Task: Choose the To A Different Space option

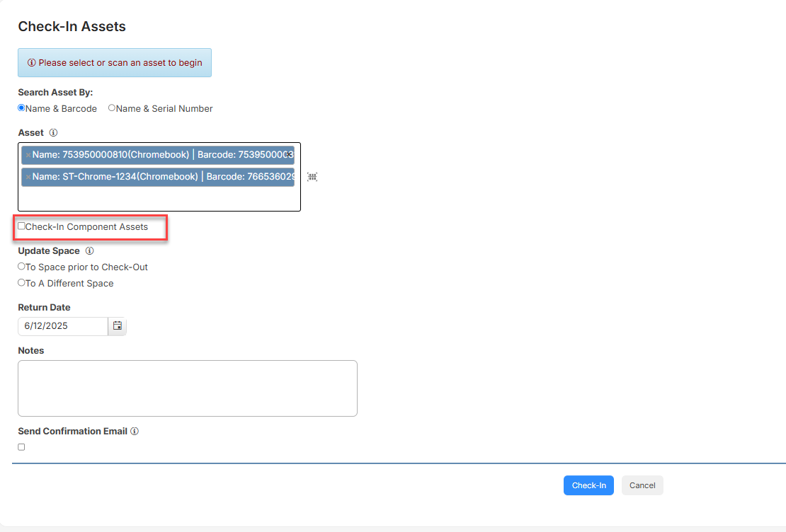Action: (21, 283)
